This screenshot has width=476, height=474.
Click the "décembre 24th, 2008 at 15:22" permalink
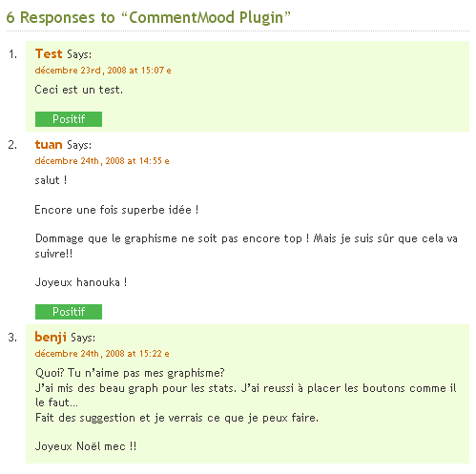(x=98, y=354)
